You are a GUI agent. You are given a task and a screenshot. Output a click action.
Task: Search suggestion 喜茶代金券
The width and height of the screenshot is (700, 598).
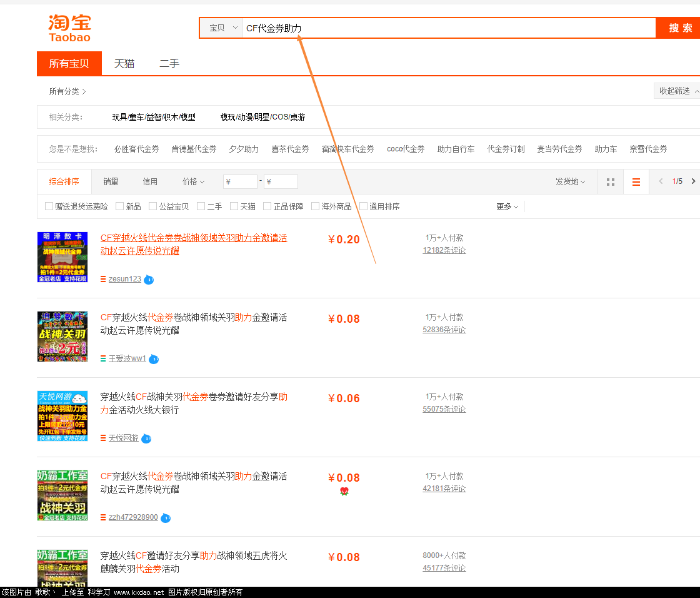[x=290, y=149]
